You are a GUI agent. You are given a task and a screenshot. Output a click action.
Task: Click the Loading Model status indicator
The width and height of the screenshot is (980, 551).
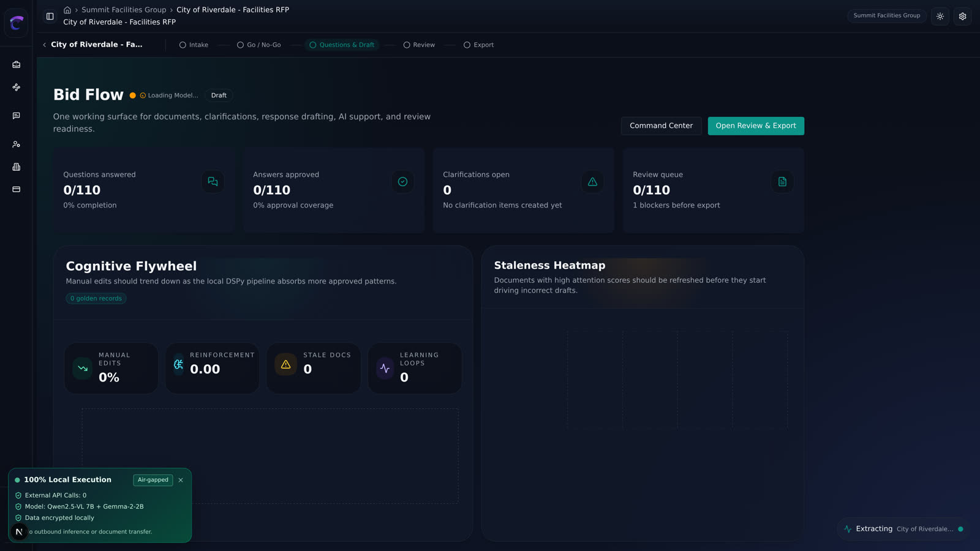(169, 96)
